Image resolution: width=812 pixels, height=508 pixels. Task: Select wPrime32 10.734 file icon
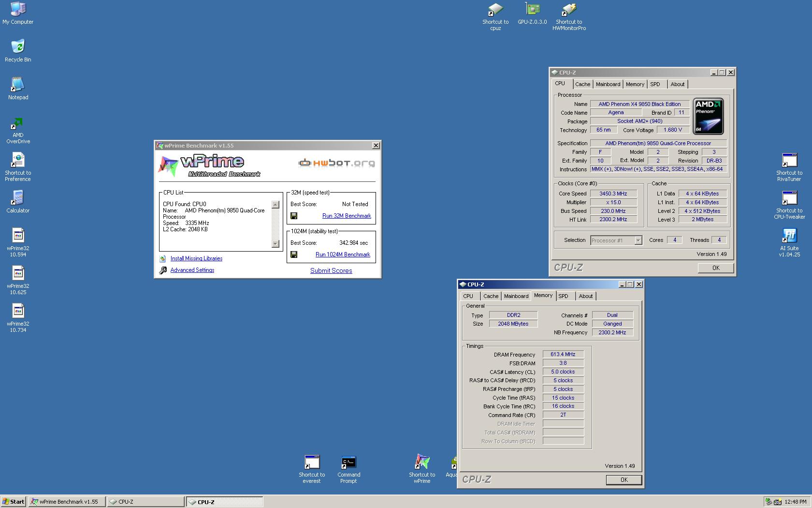tap(18, 318)
